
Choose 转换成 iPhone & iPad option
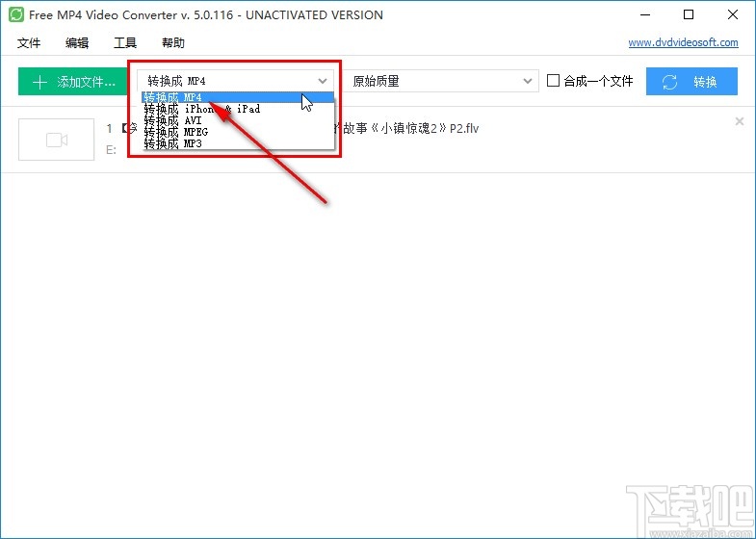(238, 109)
